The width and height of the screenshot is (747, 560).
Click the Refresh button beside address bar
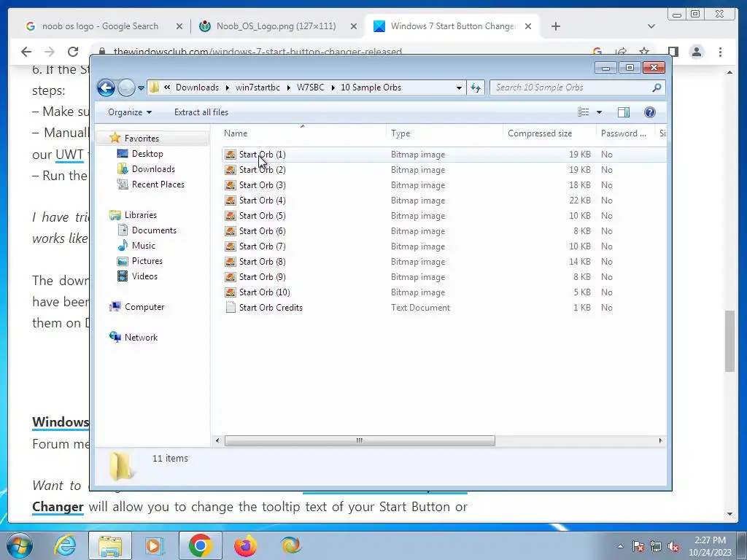[x=476, y=87]
